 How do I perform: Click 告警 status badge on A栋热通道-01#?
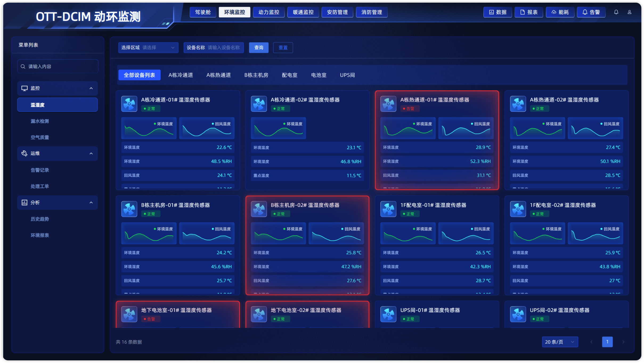pyautogui.click(x=410, y=109)
